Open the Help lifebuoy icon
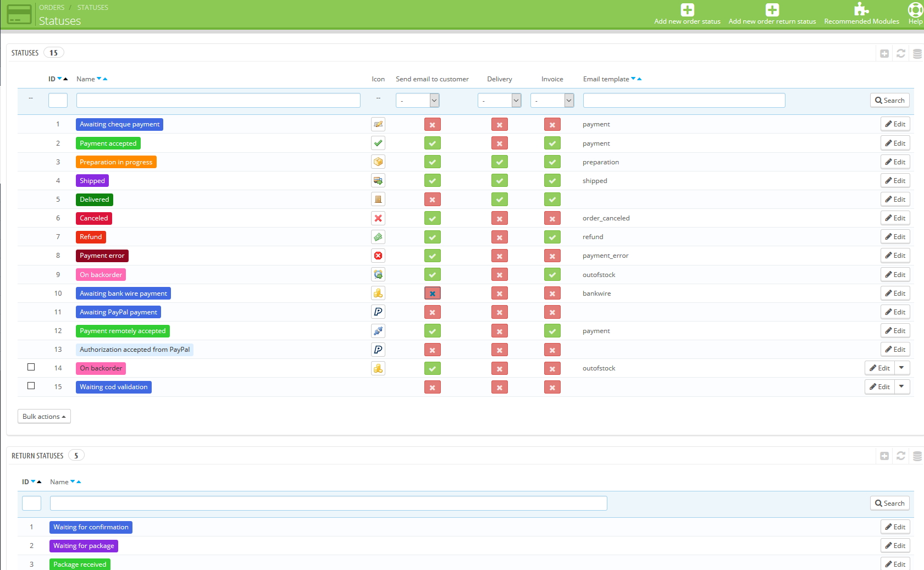This screenshot has width=924, height=570. coord(916,9)
